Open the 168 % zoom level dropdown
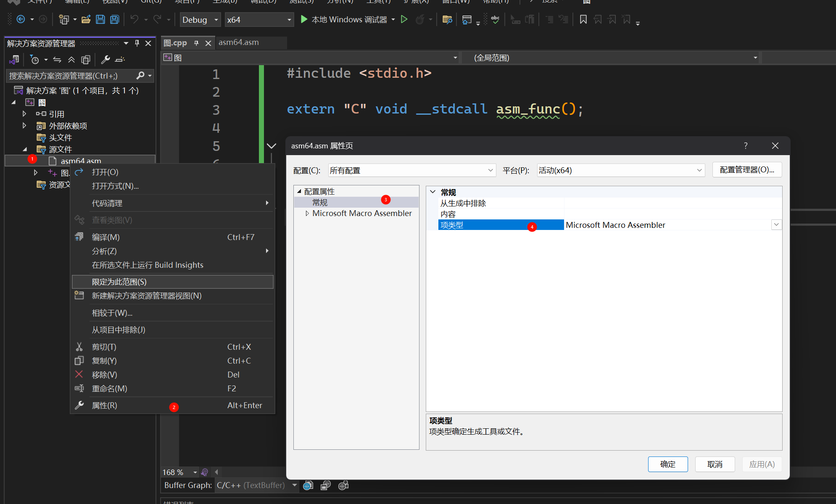 (x=195, y=472)
